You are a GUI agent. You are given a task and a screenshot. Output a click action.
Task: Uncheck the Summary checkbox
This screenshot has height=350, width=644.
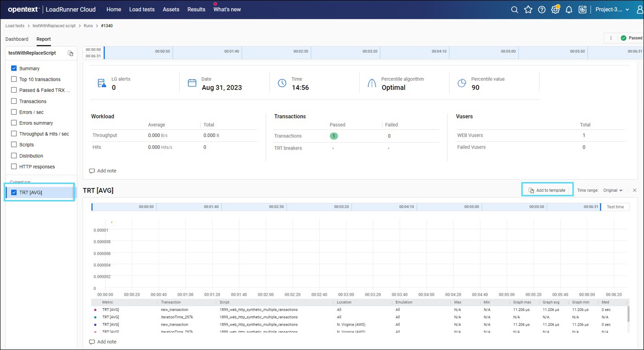(14, 68)
